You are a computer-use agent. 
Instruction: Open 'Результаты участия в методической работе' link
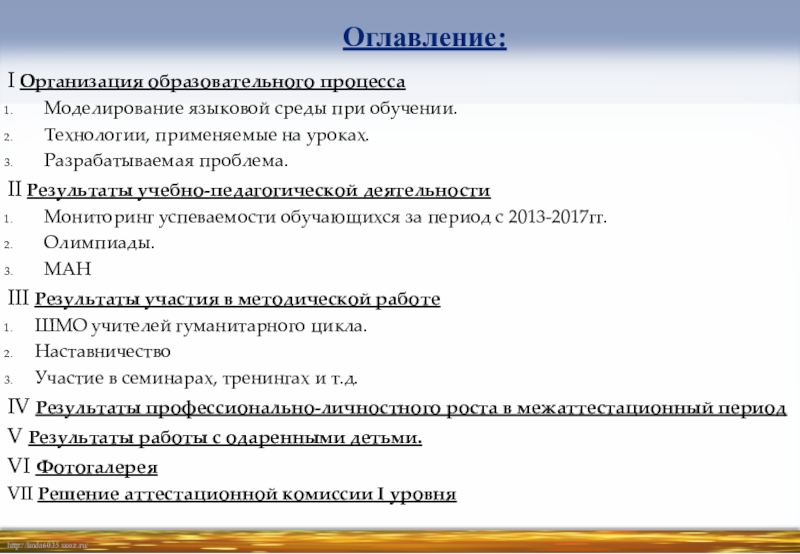tap(237, 299)
